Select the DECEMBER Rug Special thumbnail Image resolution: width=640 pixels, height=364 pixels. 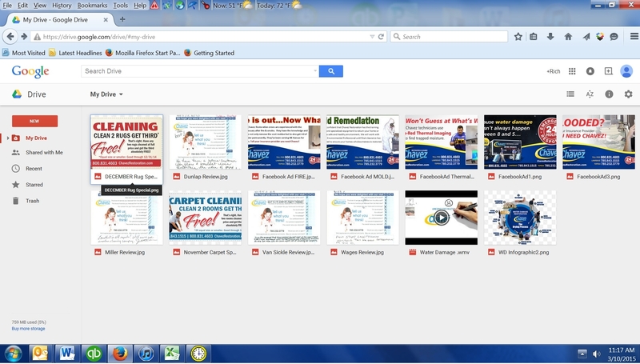tap(126, 142)
